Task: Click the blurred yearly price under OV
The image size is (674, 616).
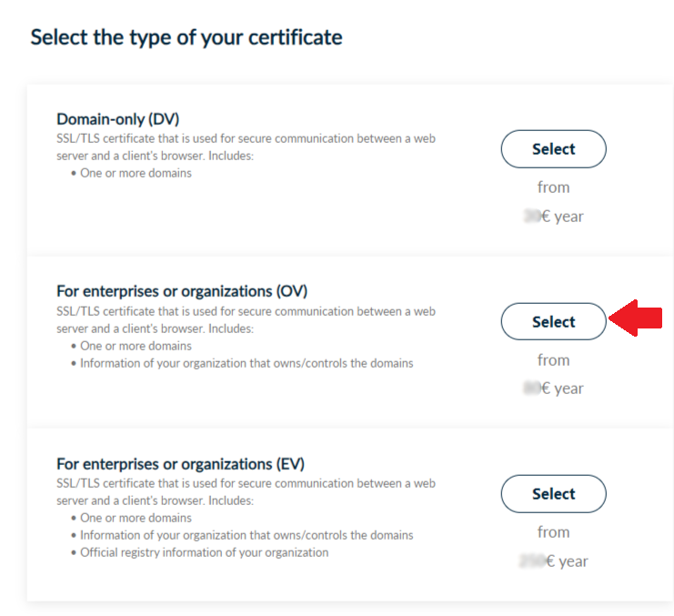Action: pyautogui.click(x=554, y=389)
